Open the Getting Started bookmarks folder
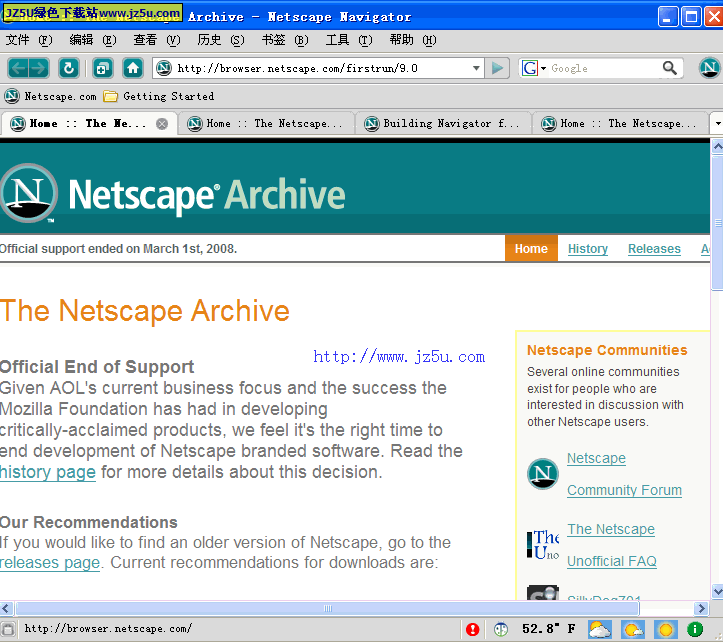Image resolution: width=723 pixels, height=642 pixels. [159, 96]
